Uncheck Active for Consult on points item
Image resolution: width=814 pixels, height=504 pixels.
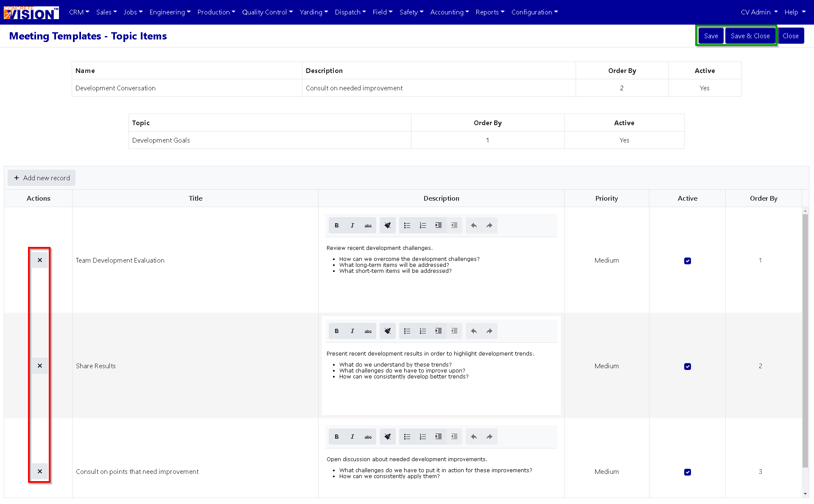point(688,472)
